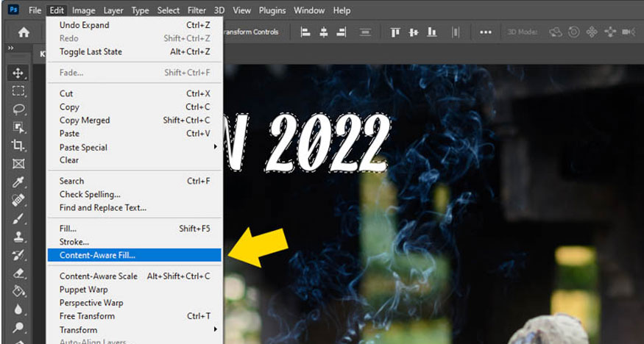Select the Dodge tool
The width and height of the screenshot is (644, 344).
(18, 327)
